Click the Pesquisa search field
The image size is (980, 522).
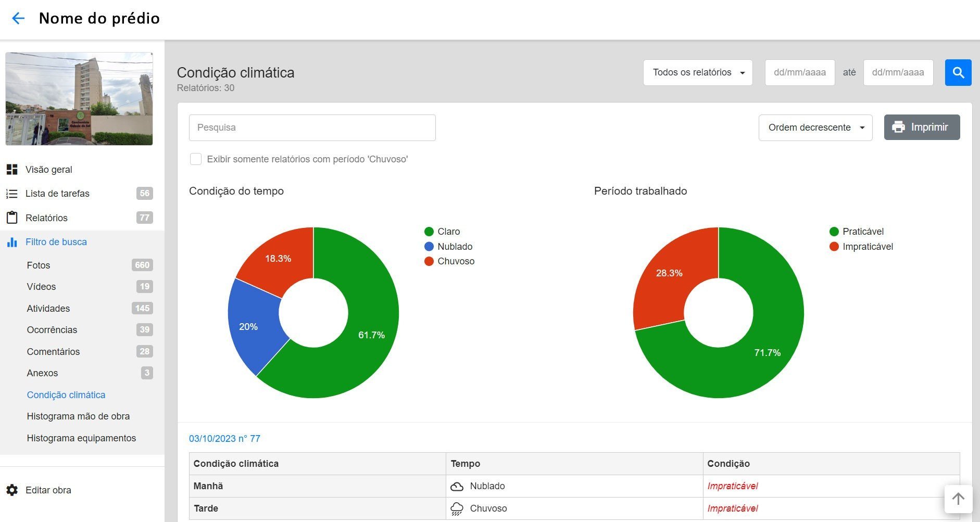point(312,128)
